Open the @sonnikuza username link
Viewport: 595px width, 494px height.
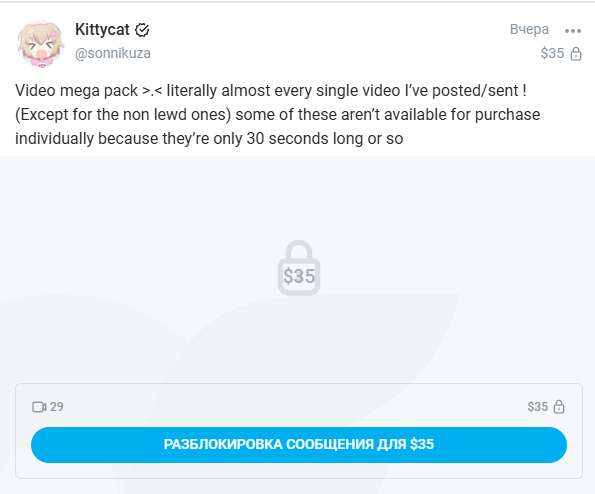pos(113,53)
